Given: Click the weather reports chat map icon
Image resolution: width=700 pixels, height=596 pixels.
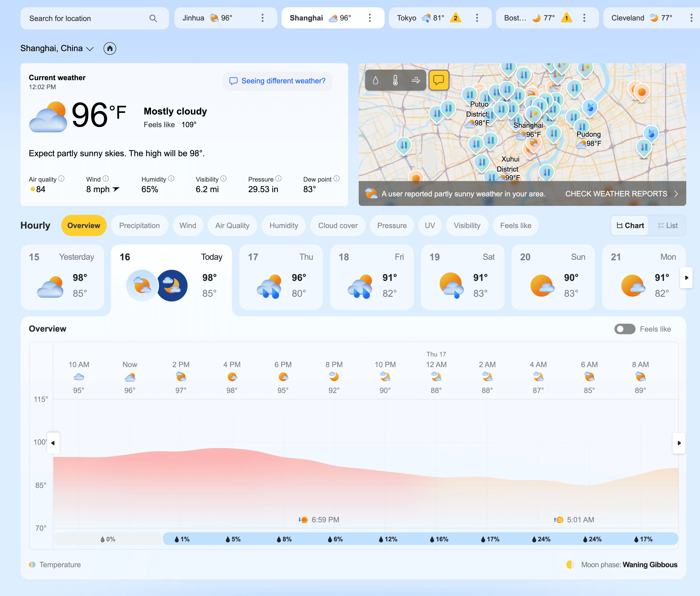Looking at the screenshot, I should (x=438, y=80).
